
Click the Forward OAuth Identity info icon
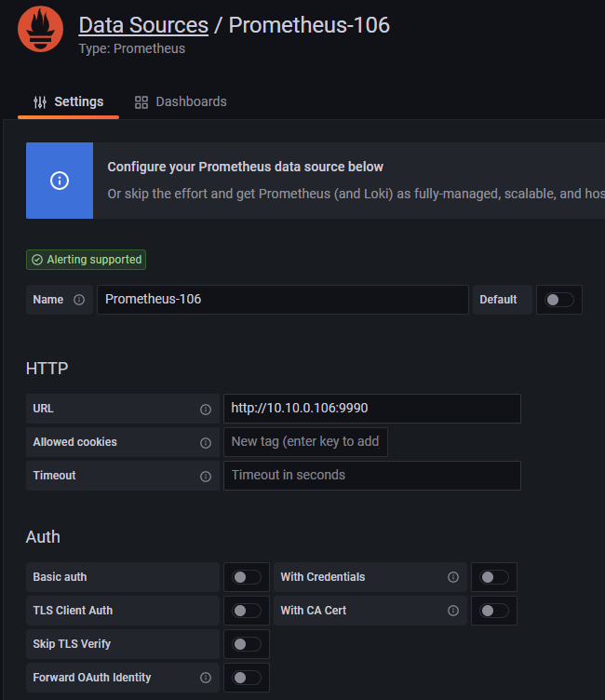pyautogui.click(x=206, y=678)
